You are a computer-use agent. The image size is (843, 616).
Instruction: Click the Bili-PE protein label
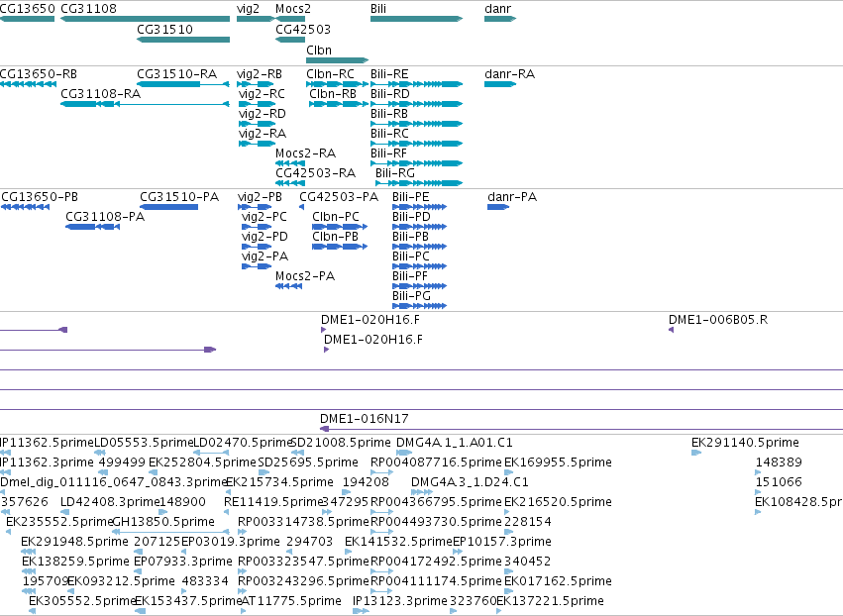coord(411,197)
